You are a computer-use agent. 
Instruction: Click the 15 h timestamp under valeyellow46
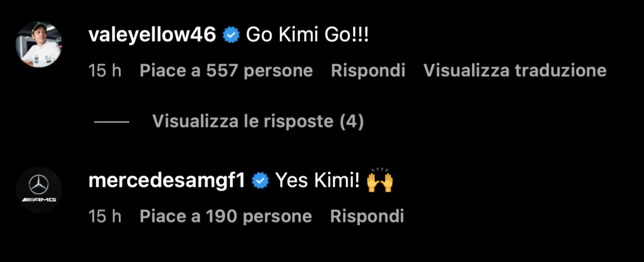(105, 70)
